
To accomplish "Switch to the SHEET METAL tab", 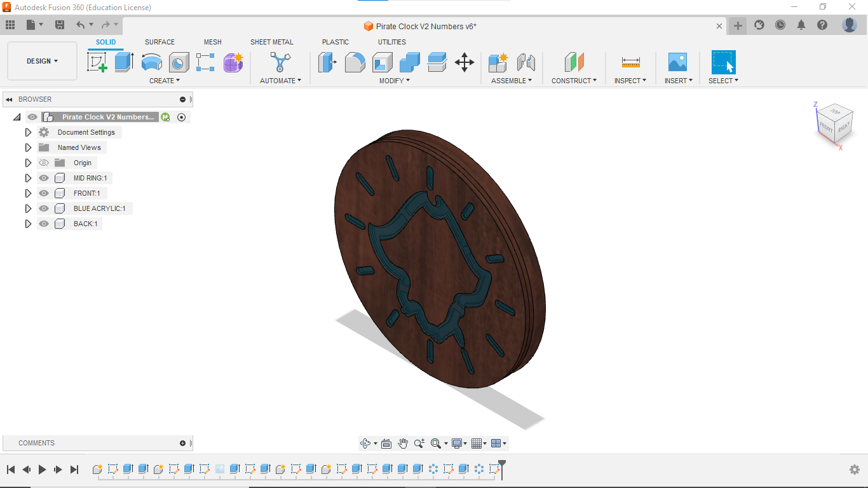I will coord(271,42).
